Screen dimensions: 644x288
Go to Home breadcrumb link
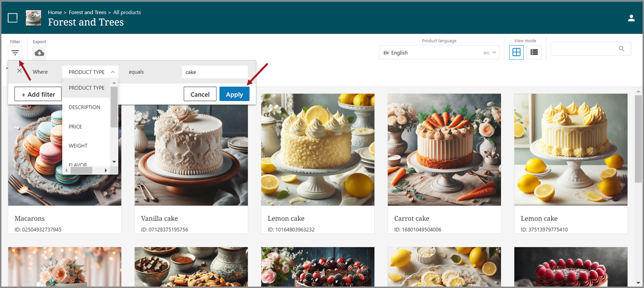click(x=55, y=12)
